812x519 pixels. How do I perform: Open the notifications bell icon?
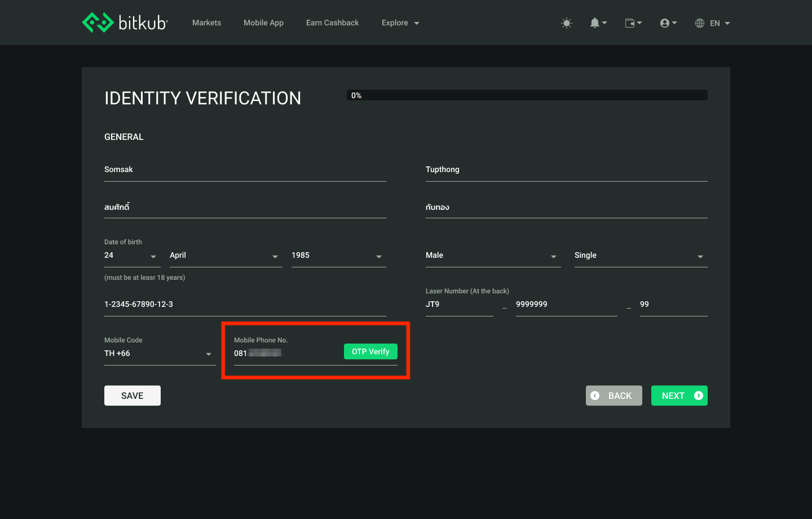pos(595,23)
